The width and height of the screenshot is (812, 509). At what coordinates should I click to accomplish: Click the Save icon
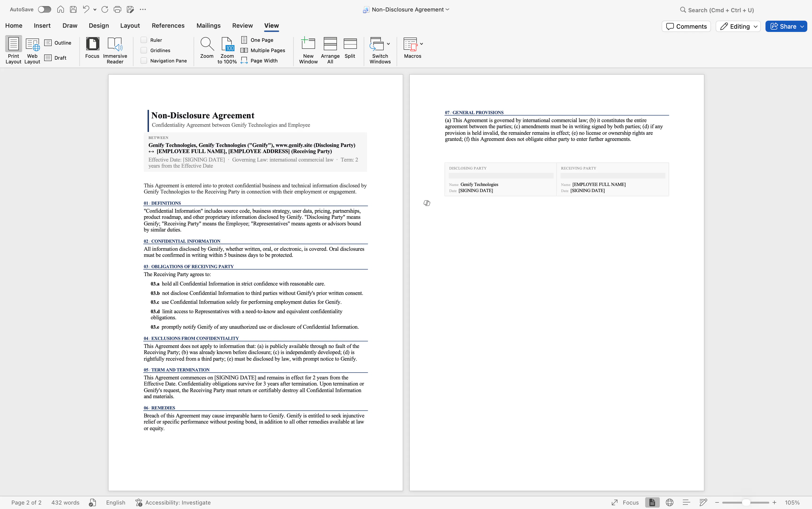(x=73, y=9)
